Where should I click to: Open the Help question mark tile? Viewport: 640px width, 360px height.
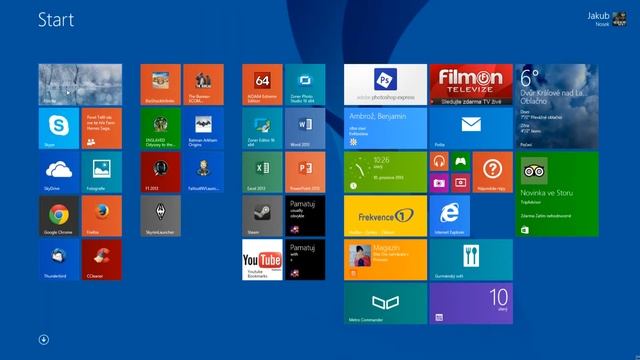[493, 172]
